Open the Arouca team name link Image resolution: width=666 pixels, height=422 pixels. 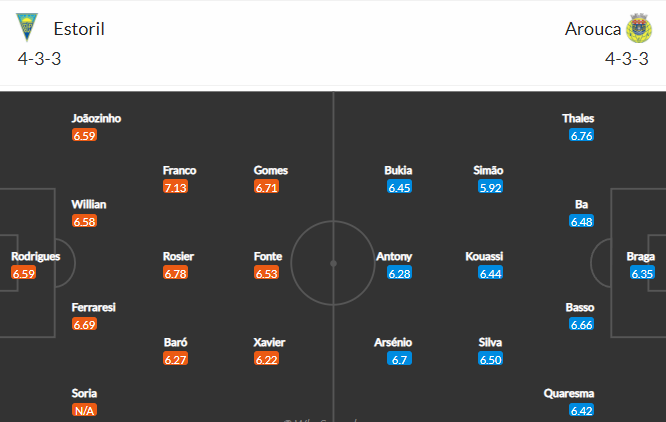[x=590, y=28]
